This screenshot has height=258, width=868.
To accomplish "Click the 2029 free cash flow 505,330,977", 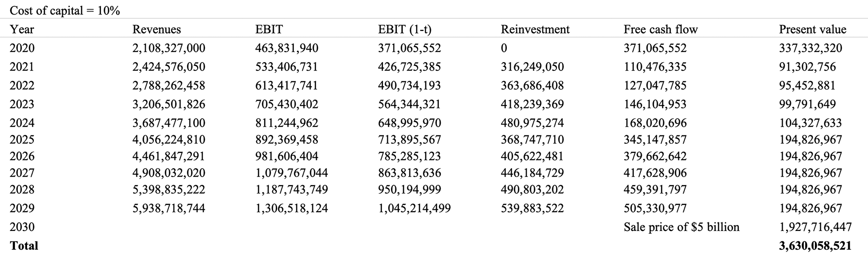I will (x=655, y=208).
